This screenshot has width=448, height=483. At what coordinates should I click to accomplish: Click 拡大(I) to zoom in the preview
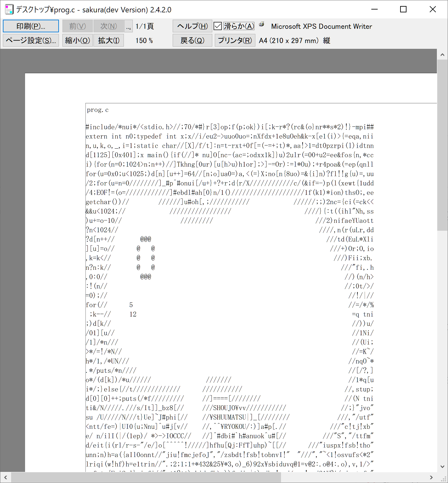(x=108, y=40)
